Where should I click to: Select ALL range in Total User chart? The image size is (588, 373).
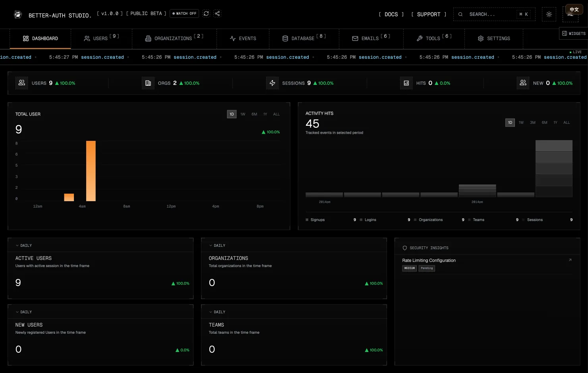click(277, 114)
